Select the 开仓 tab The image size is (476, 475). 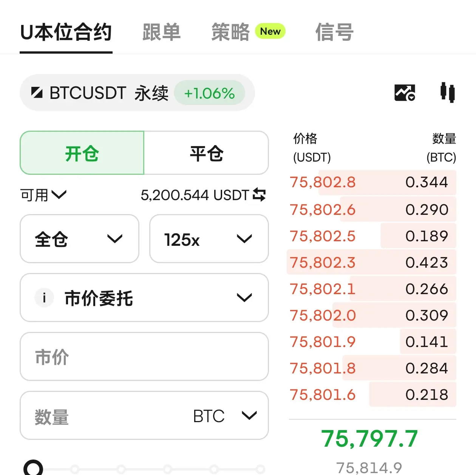point(82,153)
